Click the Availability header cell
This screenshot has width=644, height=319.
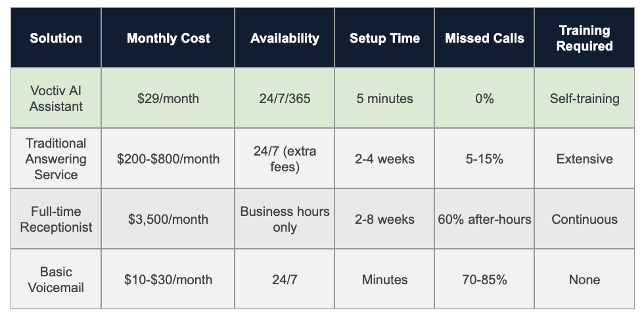[285, 38]
